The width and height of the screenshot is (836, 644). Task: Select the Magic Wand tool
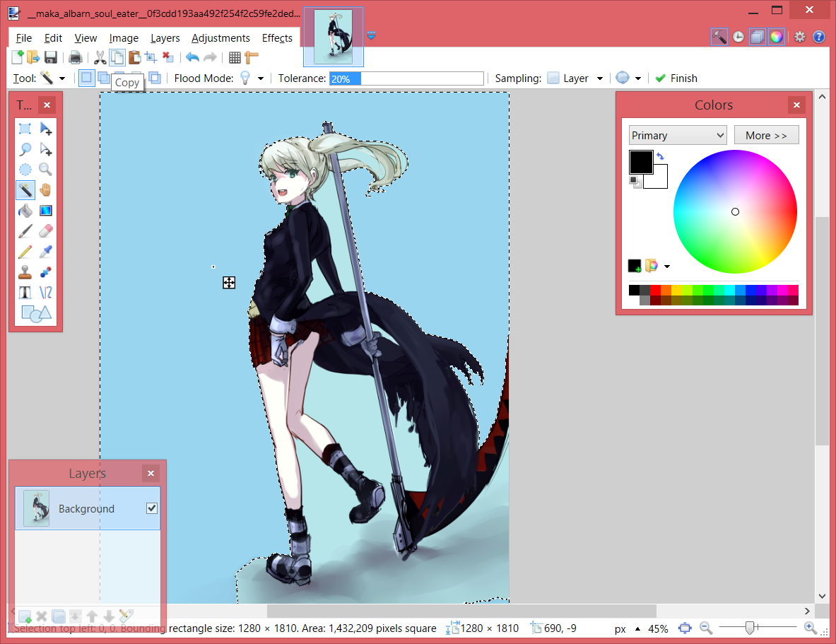coord(25,190)
